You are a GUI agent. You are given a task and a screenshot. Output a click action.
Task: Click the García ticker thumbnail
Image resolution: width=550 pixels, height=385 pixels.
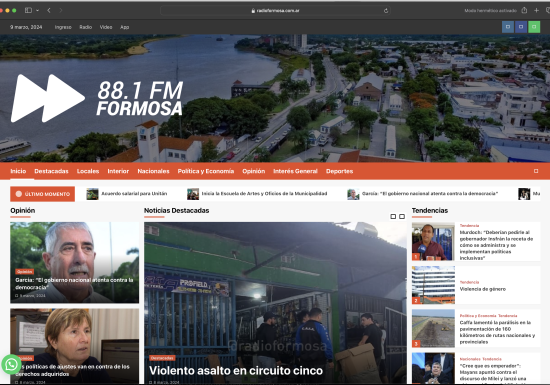(x=353, y=194)
